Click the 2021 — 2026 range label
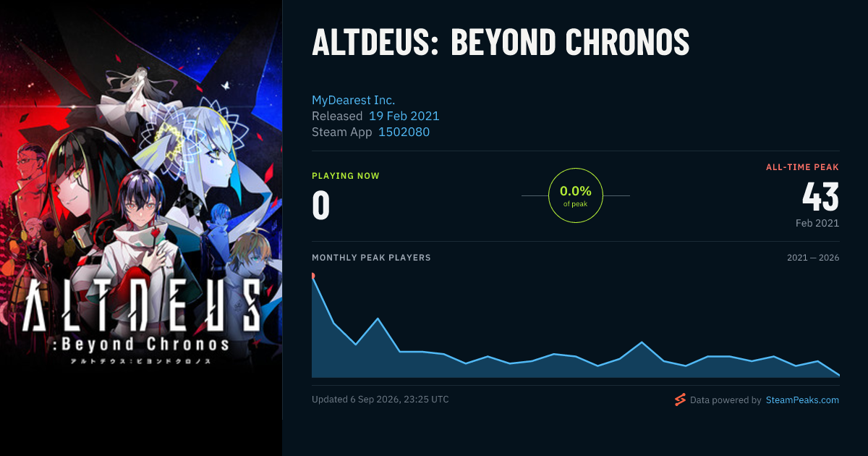 (813, 258)
